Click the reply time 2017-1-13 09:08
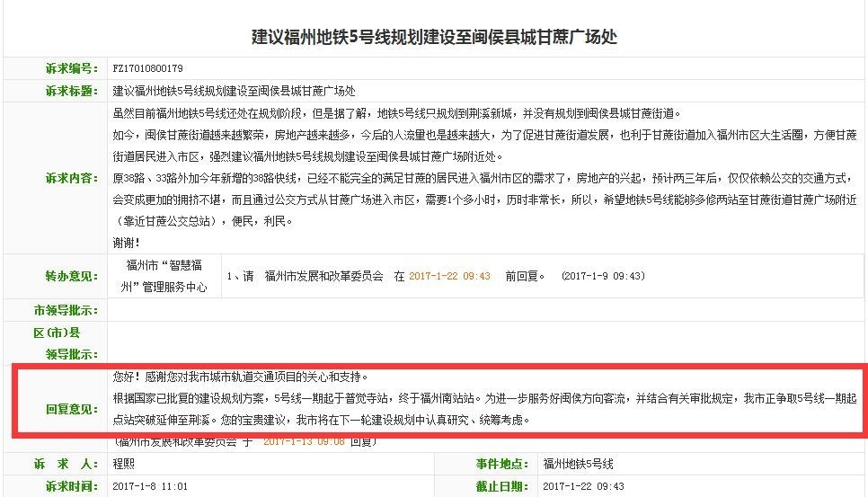Screen dimensions: 868x497 click(304, 441)
